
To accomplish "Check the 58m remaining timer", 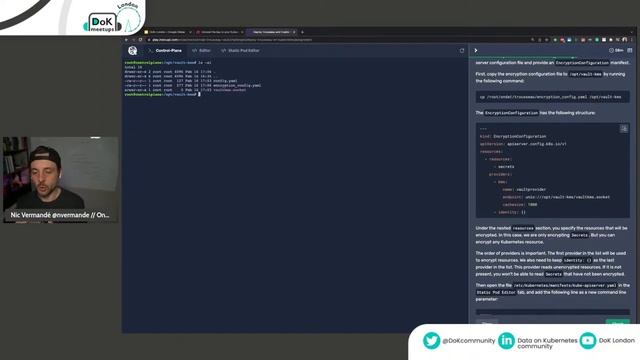I will pyautogui.click(x=616, y=51).
